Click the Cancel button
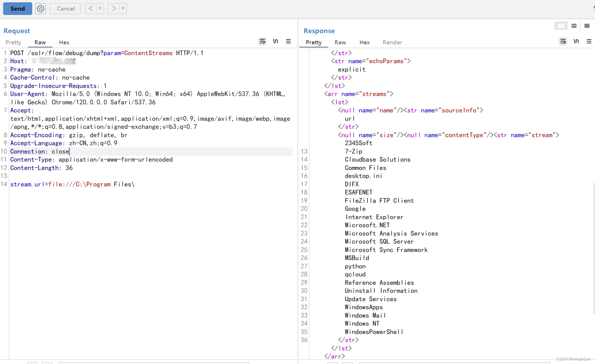This screenshot has width=595, height=364. (x=65, y=8)
